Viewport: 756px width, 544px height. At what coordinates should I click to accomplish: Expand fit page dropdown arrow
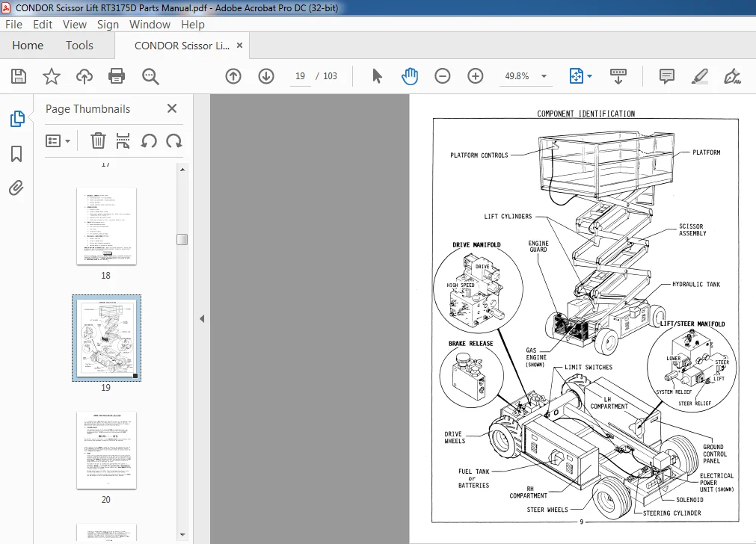[x=590, y=76]
